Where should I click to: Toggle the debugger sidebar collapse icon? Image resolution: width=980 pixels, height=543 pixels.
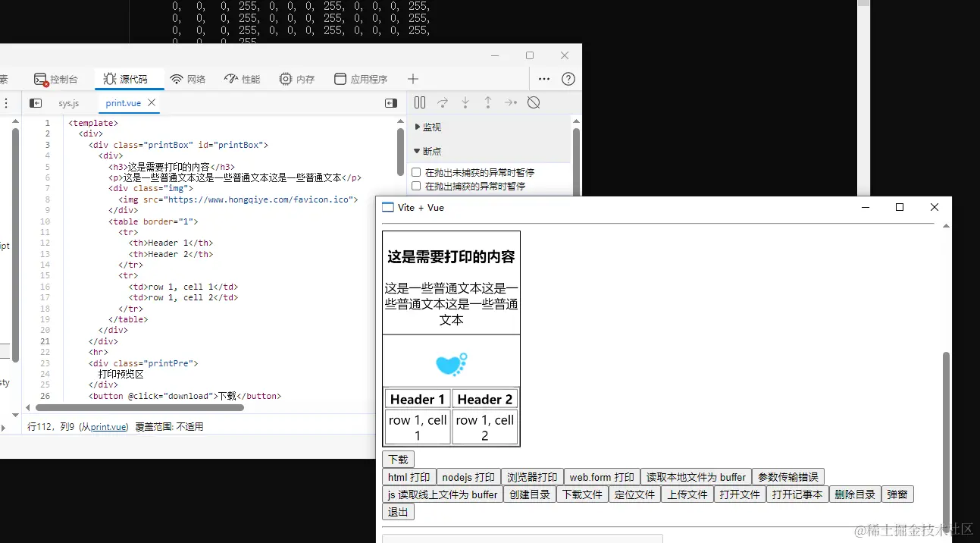tap(391, 103)
